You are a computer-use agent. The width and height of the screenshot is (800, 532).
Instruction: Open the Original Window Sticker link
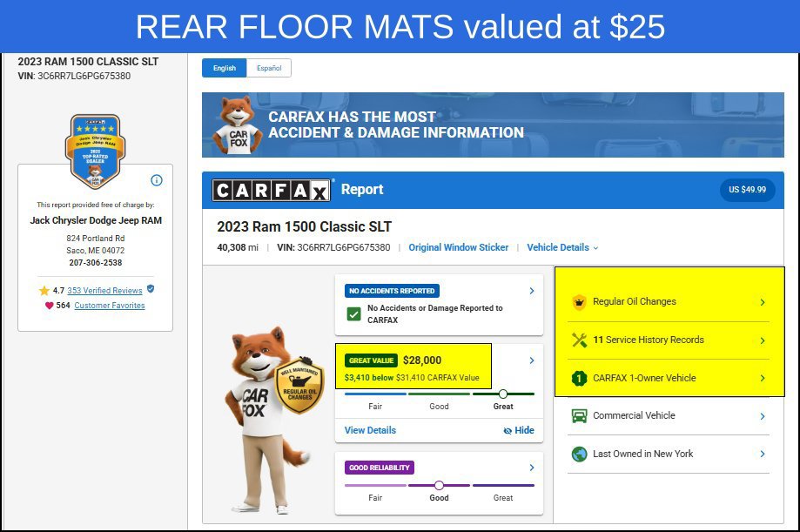point(458,247)
